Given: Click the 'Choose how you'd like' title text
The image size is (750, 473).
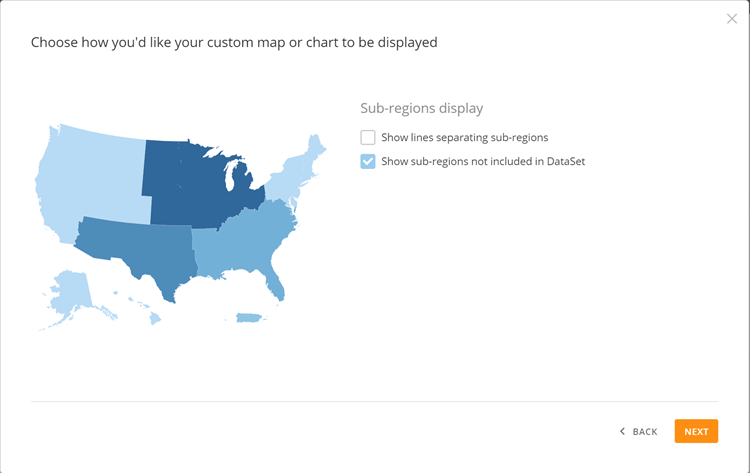Looking at the screenshot, I should (x=233, y=43).
